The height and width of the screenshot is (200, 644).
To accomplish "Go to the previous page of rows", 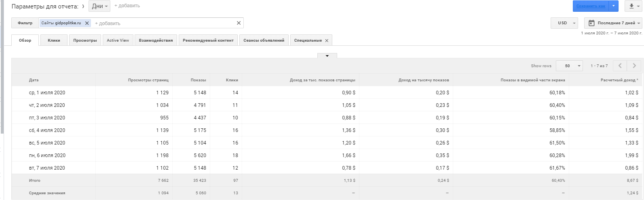I will tap(620, 66).
